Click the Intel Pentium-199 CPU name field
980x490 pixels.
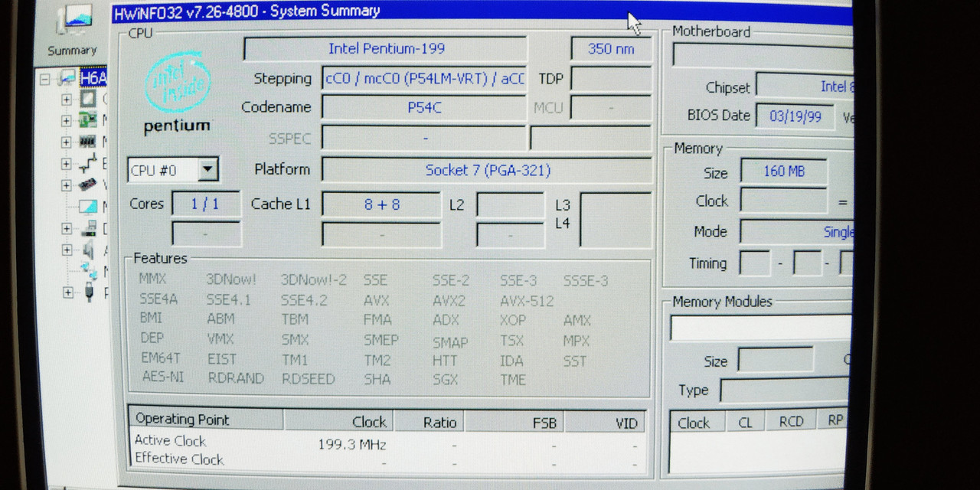tap(386, 48)
